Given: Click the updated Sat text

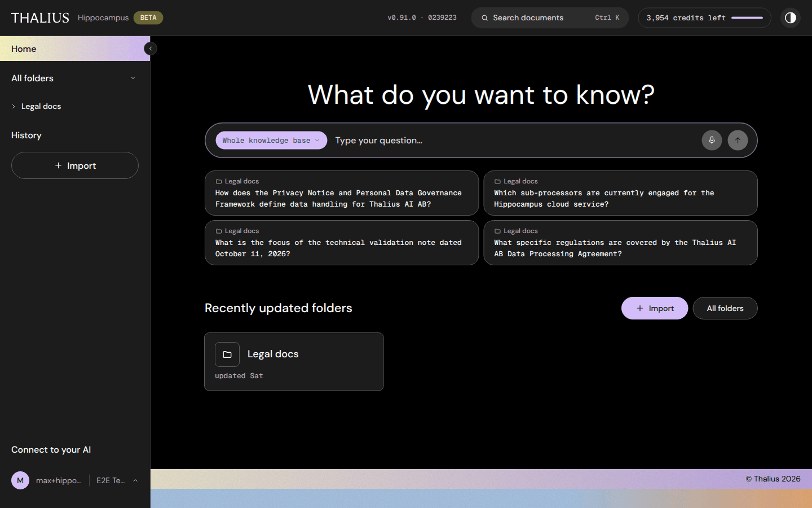Looking at the screenshot, I should 239,376.
